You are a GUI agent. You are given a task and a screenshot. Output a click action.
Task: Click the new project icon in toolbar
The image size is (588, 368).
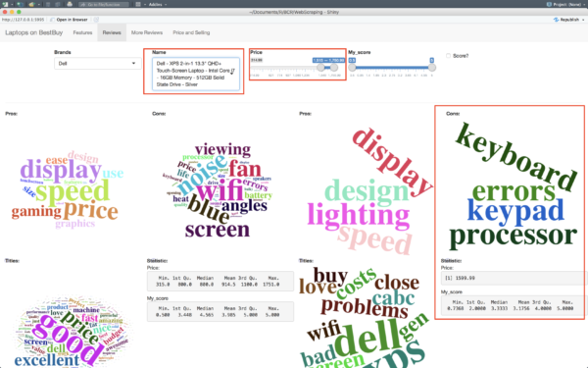20,5
